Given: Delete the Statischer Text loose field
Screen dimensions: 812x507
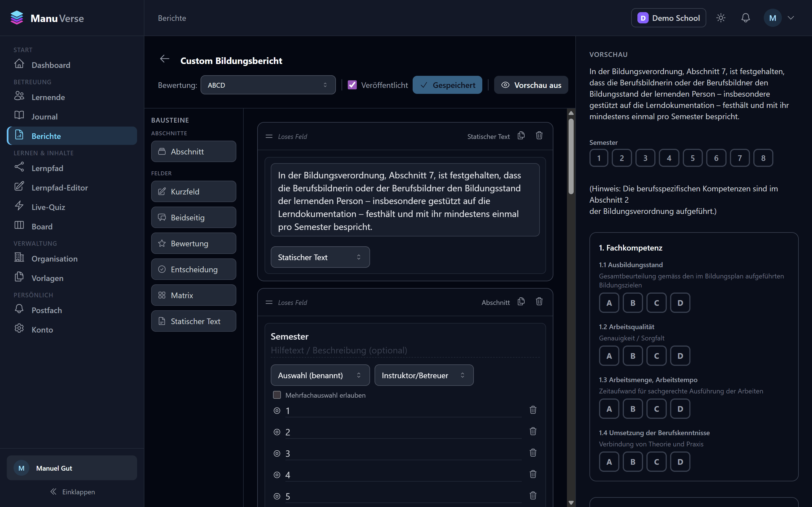Looking at the screenshot, I should (539, 136).
